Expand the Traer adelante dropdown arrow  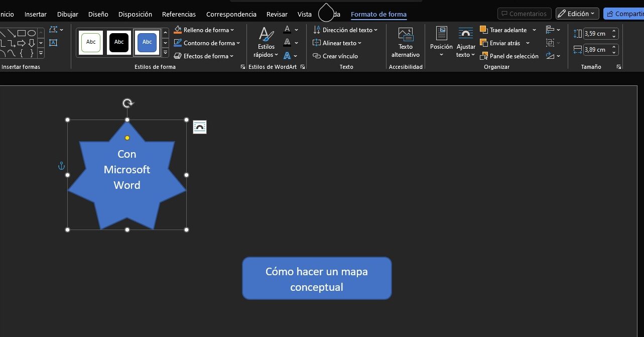(534, 30)
